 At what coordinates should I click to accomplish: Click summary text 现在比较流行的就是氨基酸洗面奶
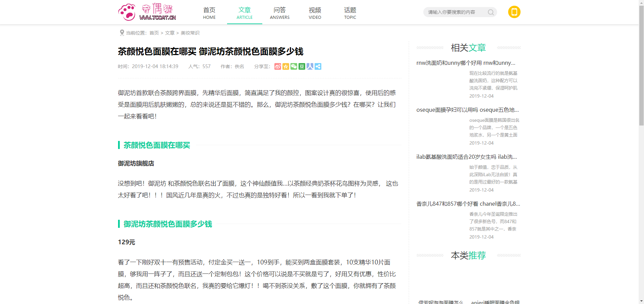(493, 81)
